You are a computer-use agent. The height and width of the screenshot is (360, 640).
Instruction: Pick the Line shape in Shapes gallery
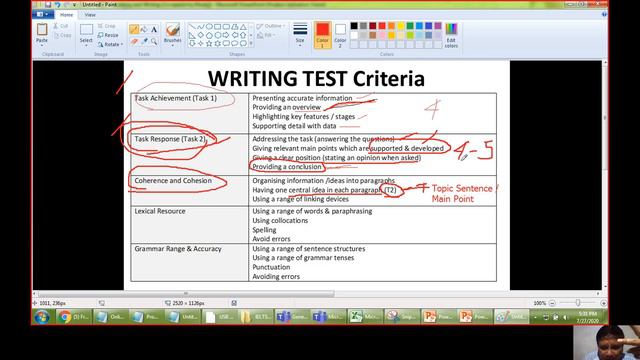[x=192, y=27]
